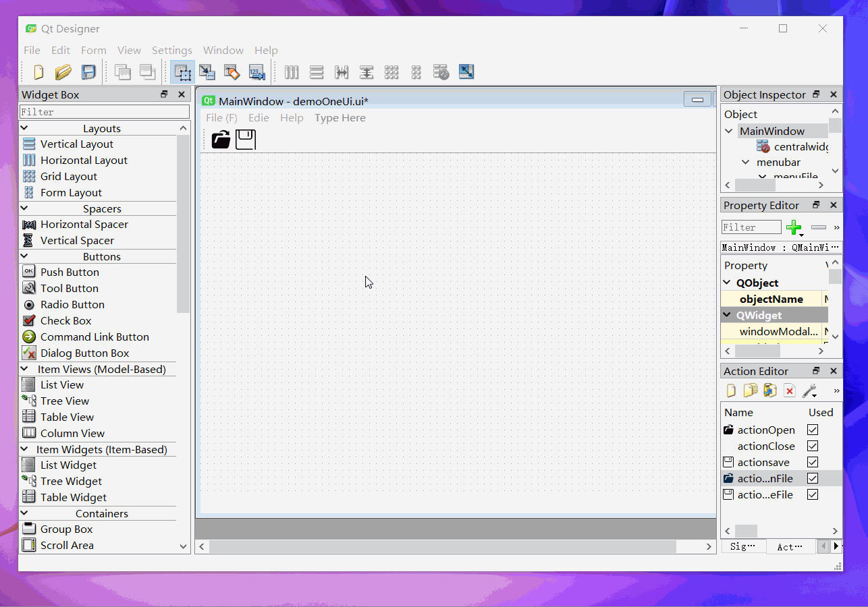Image resolution: width=868 pixels, height=607 pixels.
Task: Click the save floppy icon in form toolbar
Action: coord(246,140)
